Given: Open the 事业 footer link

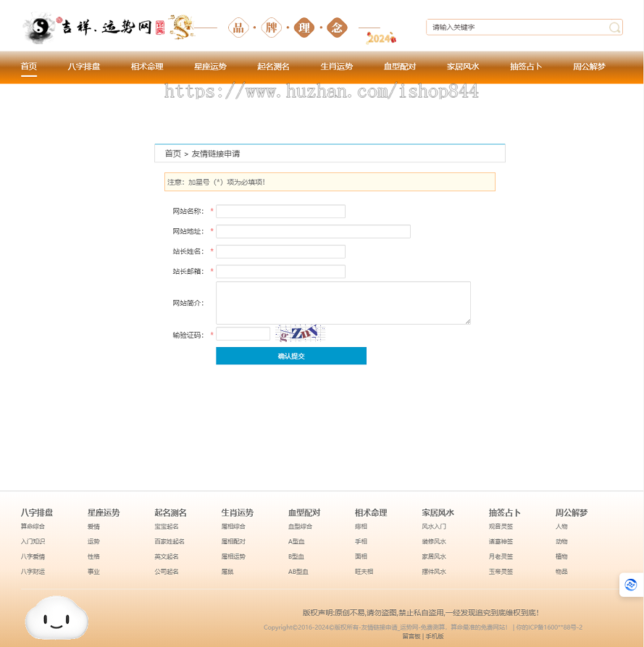Looking at the screenshot, I should (93, 572).
